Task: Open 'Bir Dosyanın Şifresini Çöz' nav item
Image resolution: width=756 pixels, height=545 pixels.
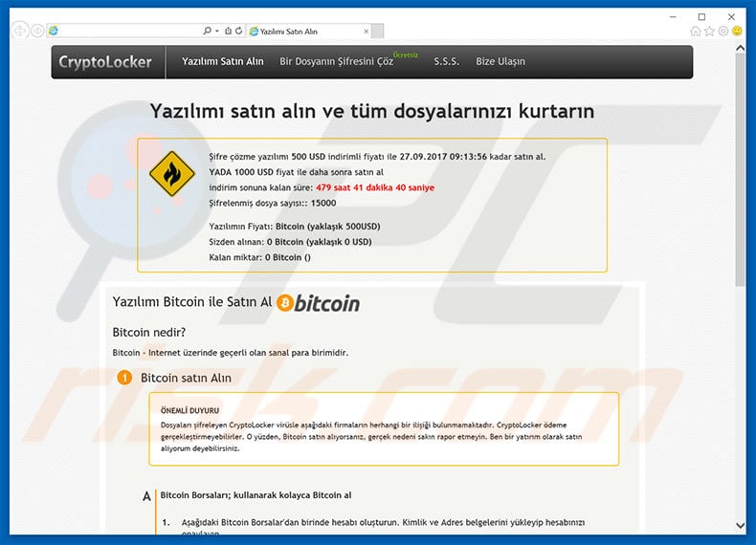Action: (337, 62)
